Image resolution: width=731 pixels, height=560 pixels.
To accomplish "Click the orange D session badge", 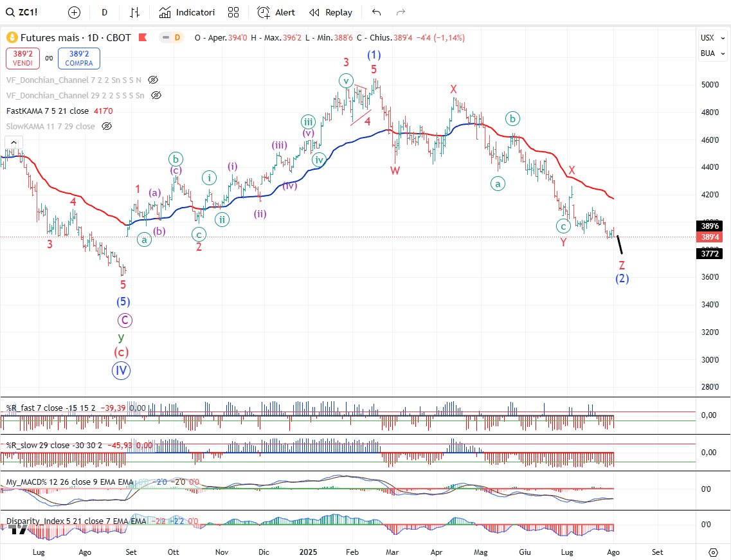I will pyautogui.click(x=177, y=37).
